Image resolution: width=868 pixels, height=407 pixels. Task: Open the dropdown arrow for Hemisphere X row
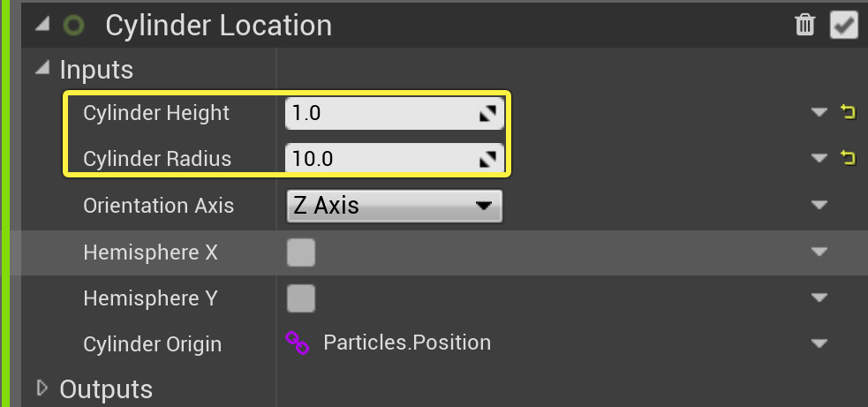[819, 252]
